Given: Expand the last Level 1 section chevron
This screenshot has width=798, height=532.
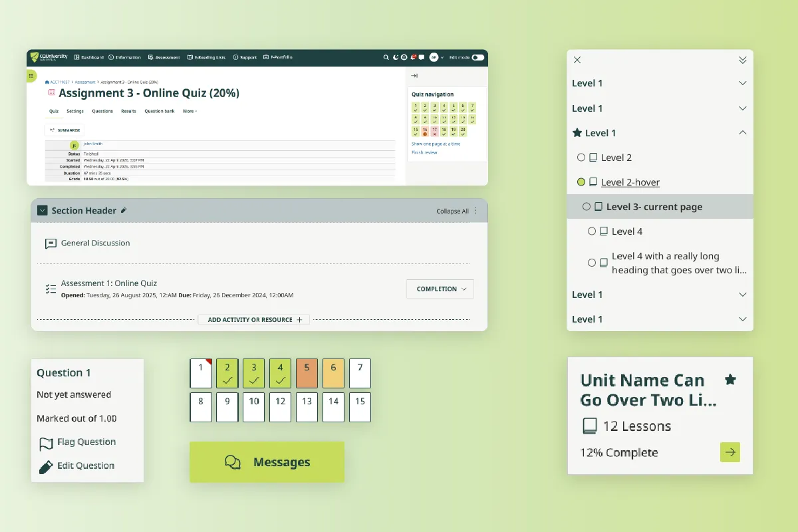Looking at the screenshot, I should pyautogui.click(x=743, y=319).
